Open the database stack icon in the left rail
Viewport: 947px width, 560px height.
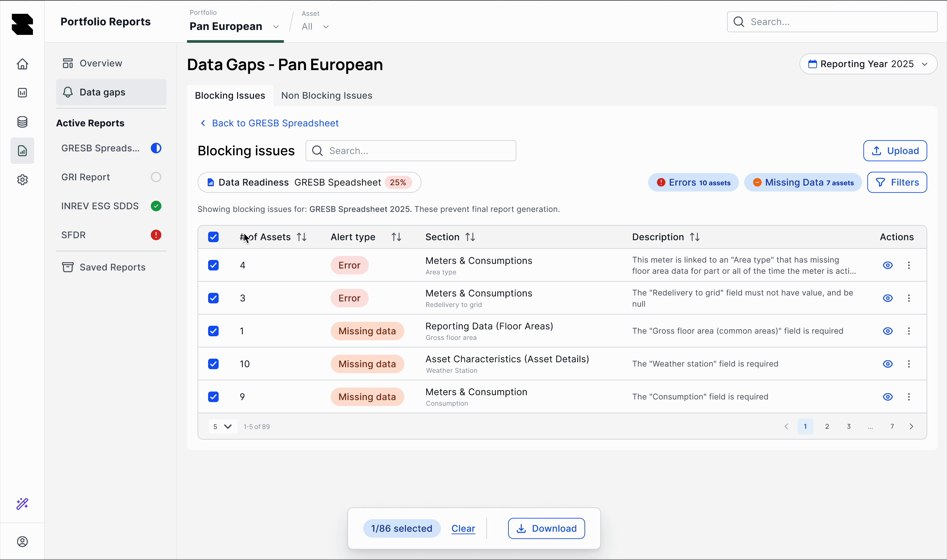(x=22, y=122)
